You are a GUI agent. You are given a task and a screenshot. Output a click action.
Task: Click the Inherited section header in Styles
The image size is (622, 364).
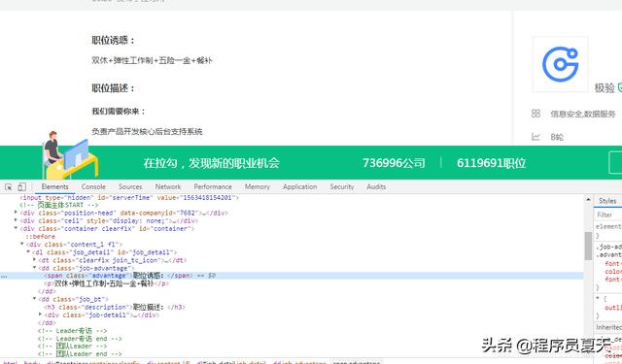click(x=608, y=327)
